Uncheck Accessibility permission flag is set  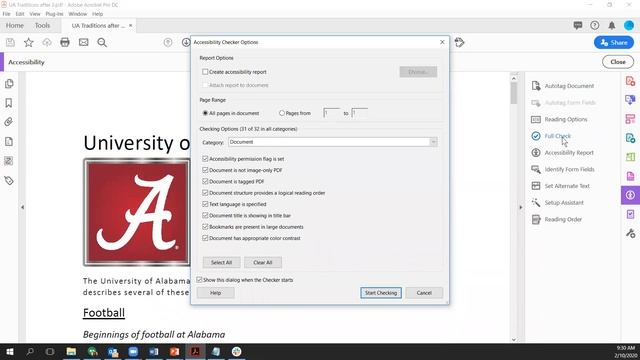point(205,159)
